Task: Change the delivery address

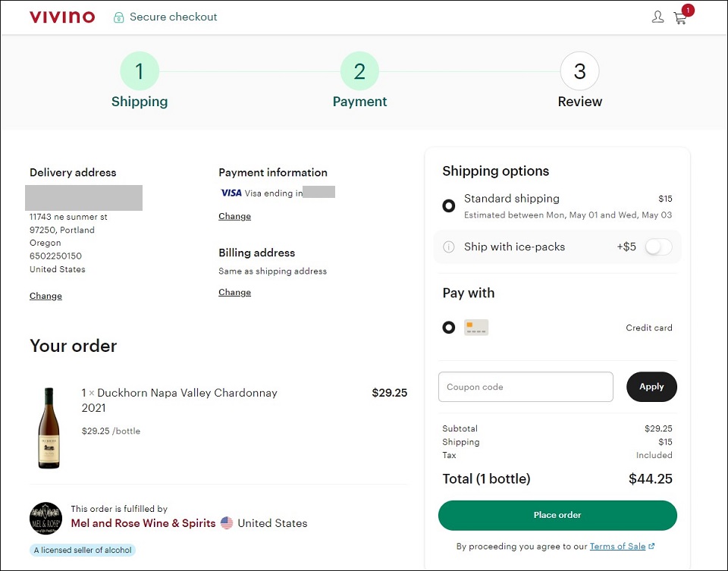Action: [x=45, y=296]
